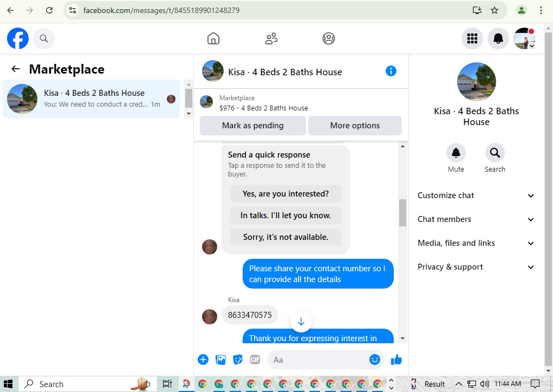Open the Result news widget on taskbar
This screenshot has width=553, height=392.
click(428, 384)
